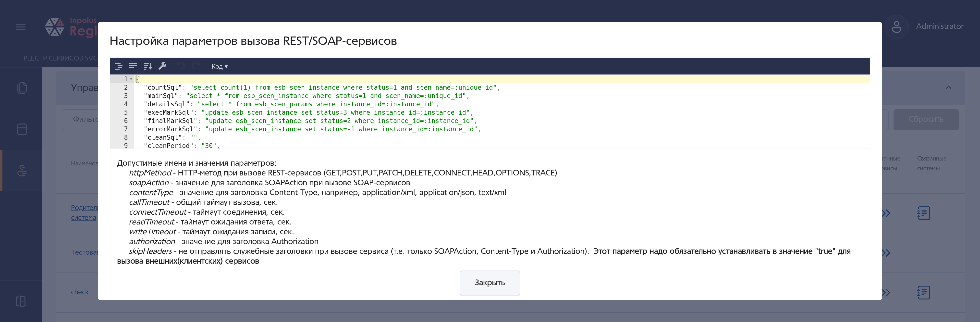The height and width of the screenshot is (322, 980).
Task: Select the active service icon in sidebar
Action: (22, 171)
